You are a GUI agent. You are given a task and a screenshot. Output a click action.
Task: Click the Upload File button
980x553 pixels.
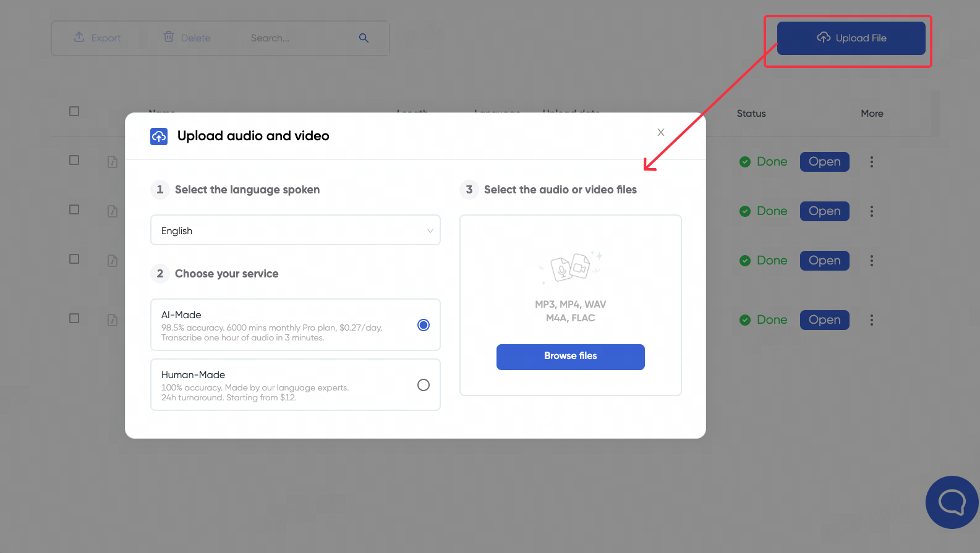click(851, 38)
